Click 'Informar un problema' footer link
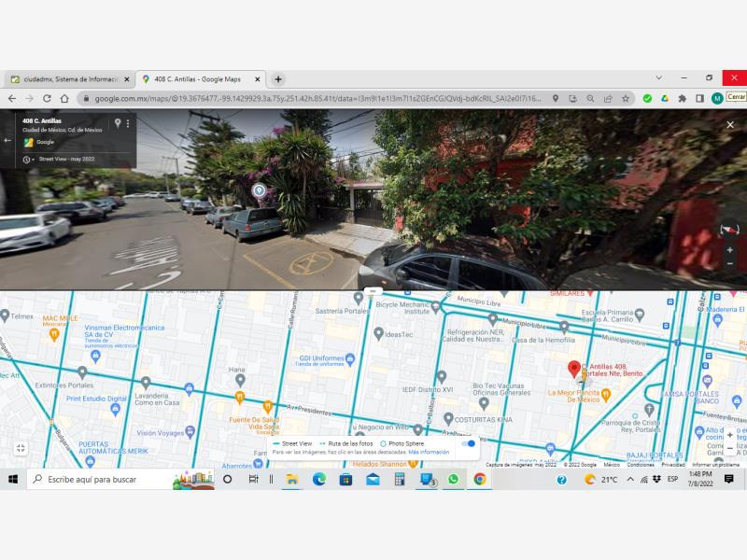This screenshot has width=747, height=560. pyautogui.click(x=715, y=465)
